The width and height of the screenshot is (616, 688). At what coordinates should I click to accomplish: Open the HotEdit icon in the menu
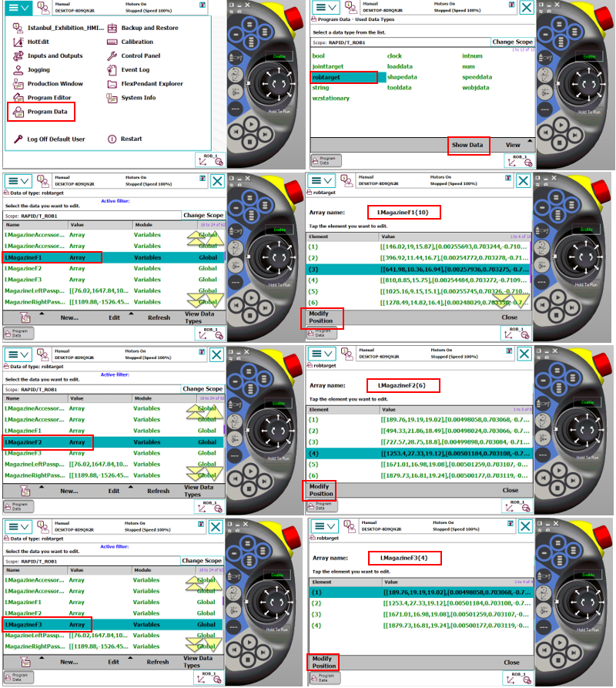pos(18,42)
